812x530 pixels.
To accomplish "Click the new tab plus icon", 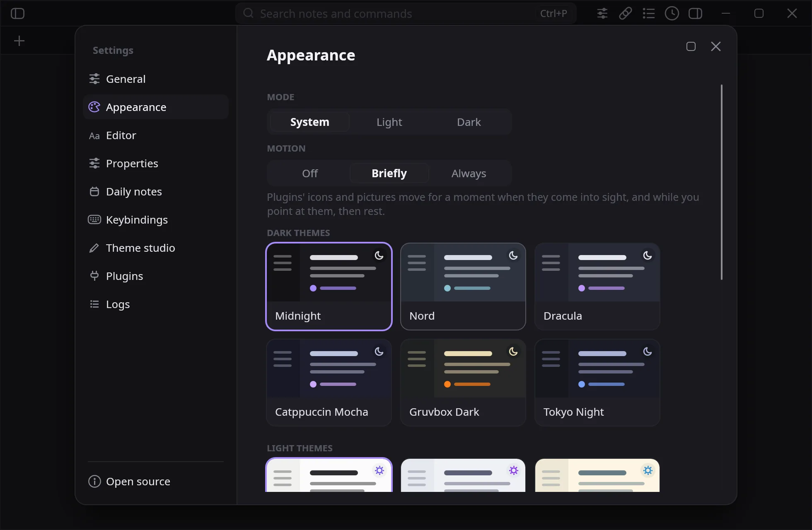I will click(x=19, y=41).
